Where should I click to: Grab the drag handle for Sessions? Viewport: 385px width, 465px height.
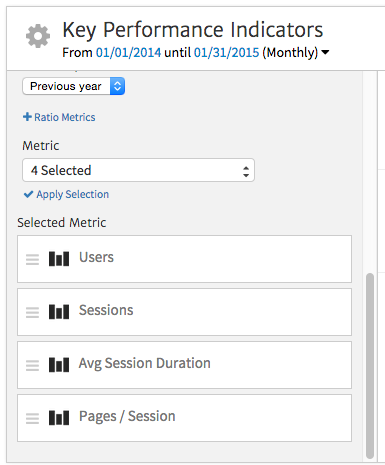pyautogui.click(x=32, y=312)
